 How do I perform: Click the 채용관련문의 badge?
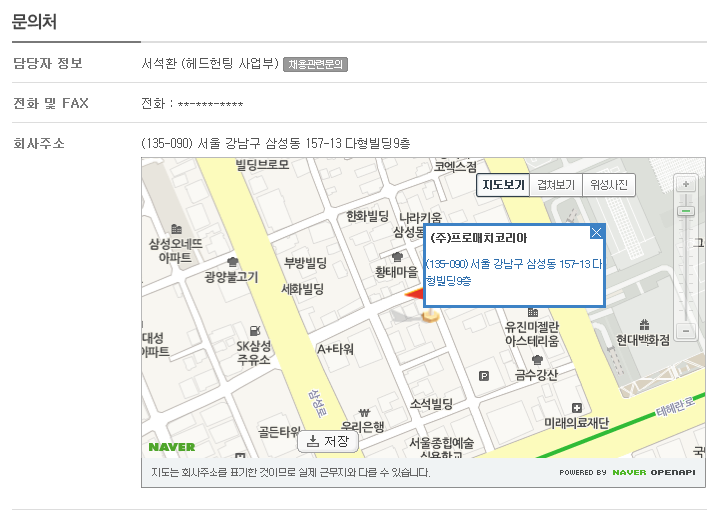pos(316,64)
